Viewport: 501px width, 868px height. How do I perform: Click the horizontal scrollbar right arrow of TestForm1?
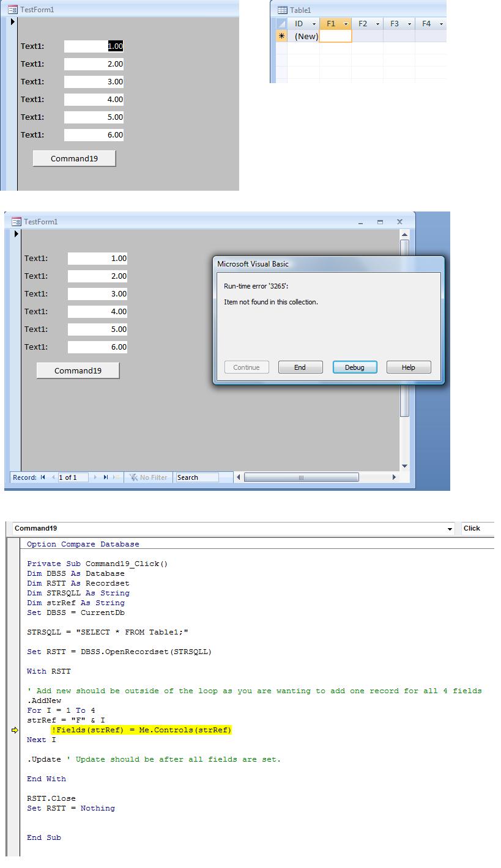coord(394,477)
